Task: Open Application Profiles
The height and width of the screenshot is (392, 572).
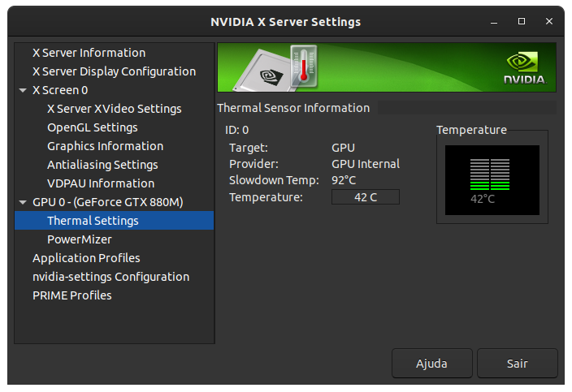Action: (x=86, y=258)
